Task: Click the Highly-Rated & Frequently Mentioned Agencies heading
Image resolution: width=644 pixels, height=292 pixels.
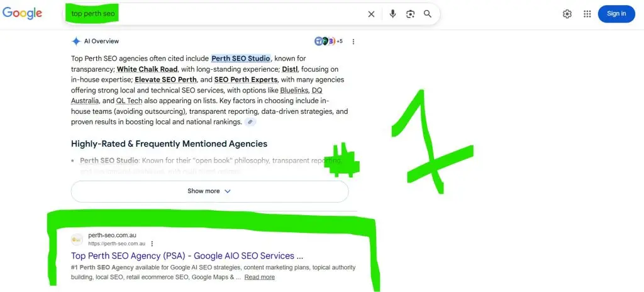Action: (169, 143)
